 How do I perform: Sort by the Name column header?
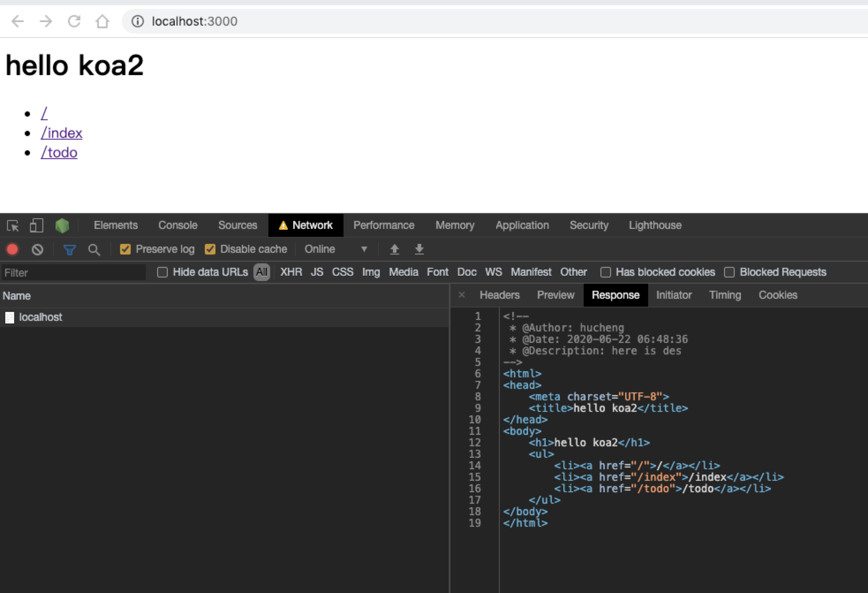224,296
